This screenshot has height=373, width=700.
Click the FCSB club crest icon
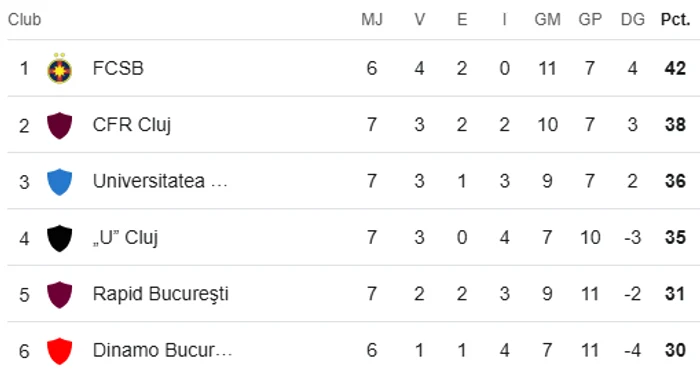pos(59,68)
